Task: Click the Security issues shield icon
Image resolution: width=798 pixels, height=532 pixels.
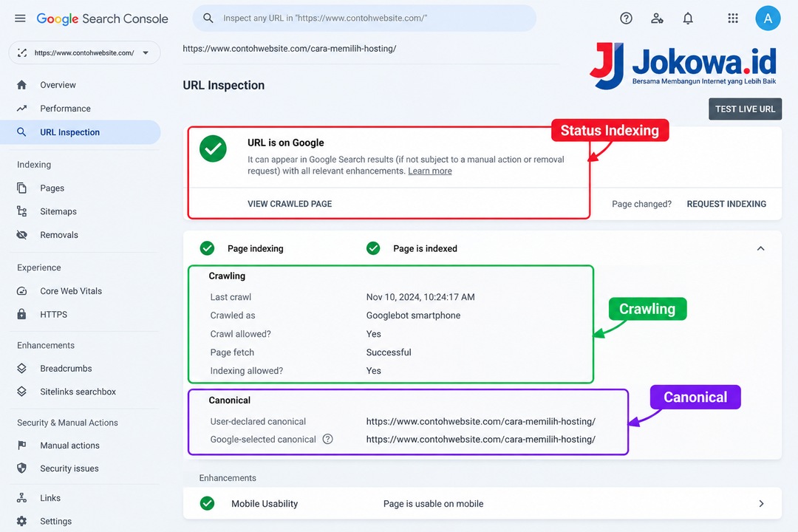Action: click(x=21, y=468)
